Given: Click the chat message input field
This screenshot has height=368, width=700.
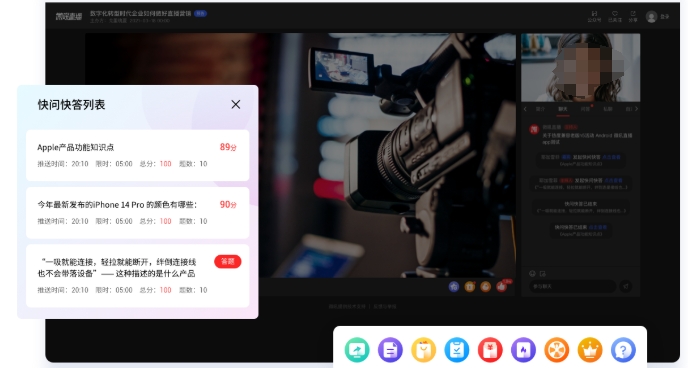Looking at the screenshot, I should 573,286.
